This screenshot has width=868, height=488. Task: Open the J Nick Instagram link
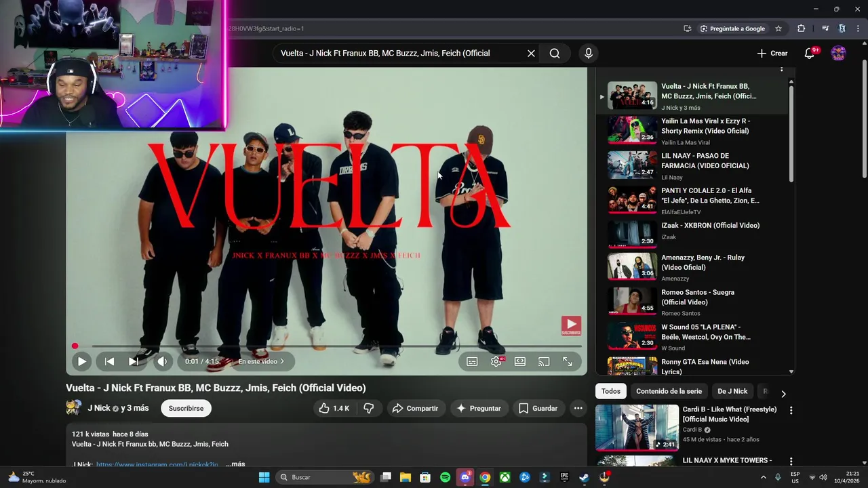(x=157, y=464)
